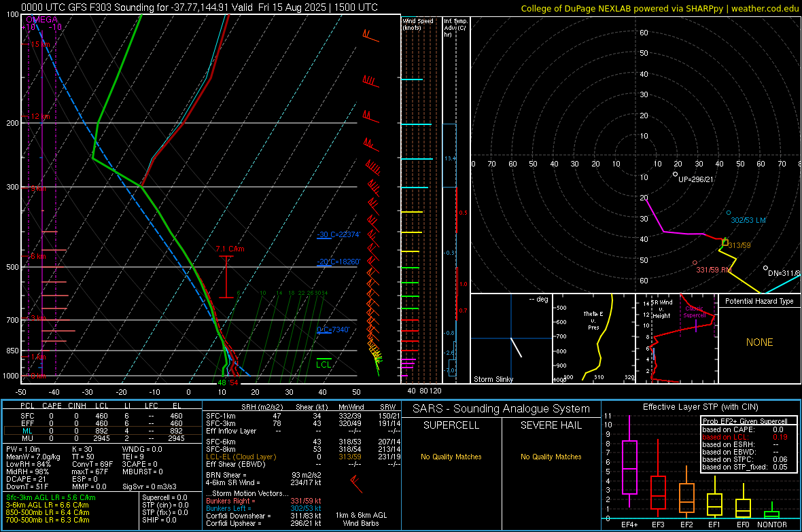Click the SR Wind v. Height inset label
Viewport: 802px width, 532px height.
(x=662, y=309)
